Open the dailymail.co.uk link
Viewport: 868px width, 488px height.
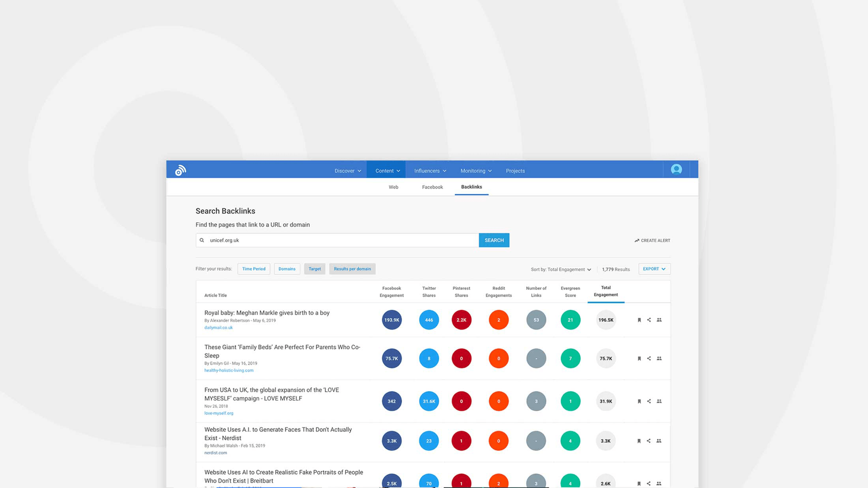click(218, 328)
